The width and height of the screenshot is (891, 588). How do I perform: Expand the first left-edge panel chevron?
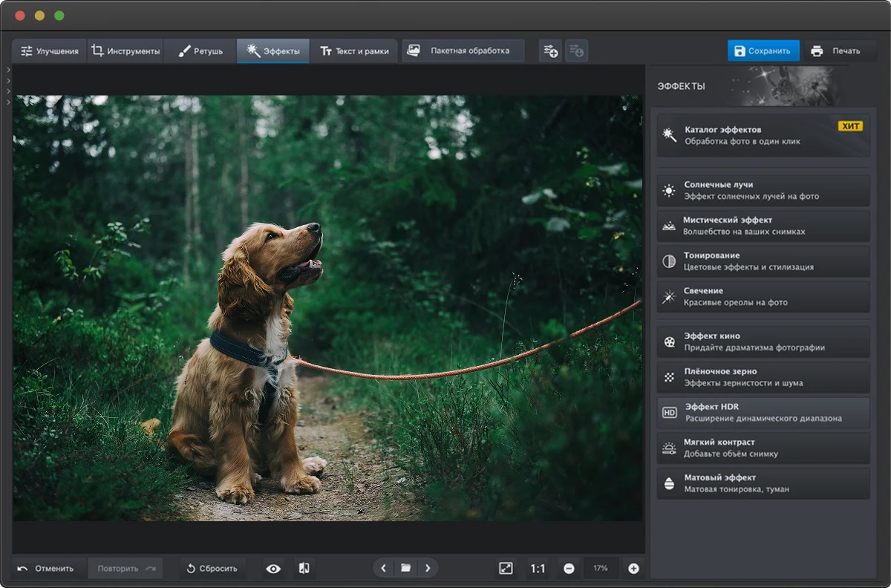7,70
